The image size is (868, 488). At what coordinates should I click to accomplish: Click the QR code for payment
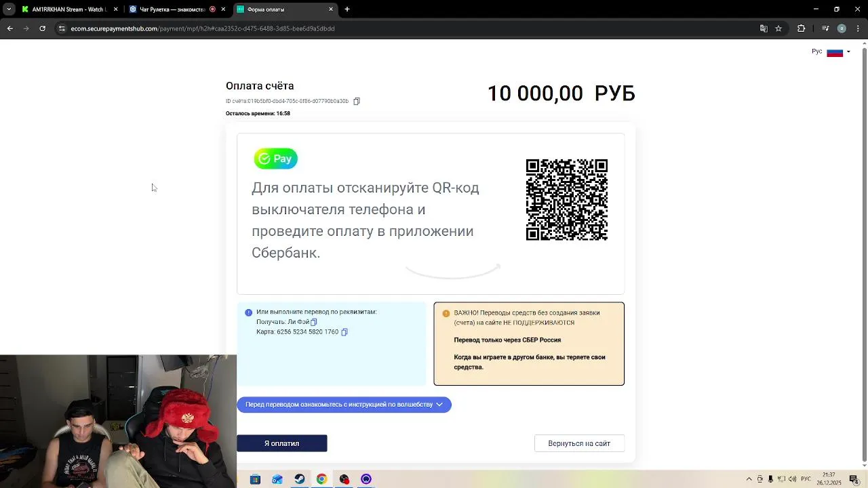click(x=567, y=200)
